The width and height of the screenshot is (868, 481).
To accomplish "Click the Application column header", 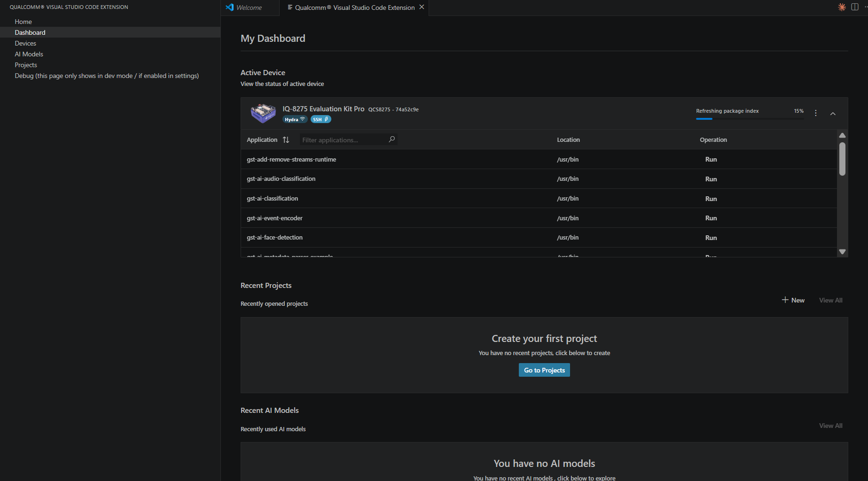I will coord(262,140).
